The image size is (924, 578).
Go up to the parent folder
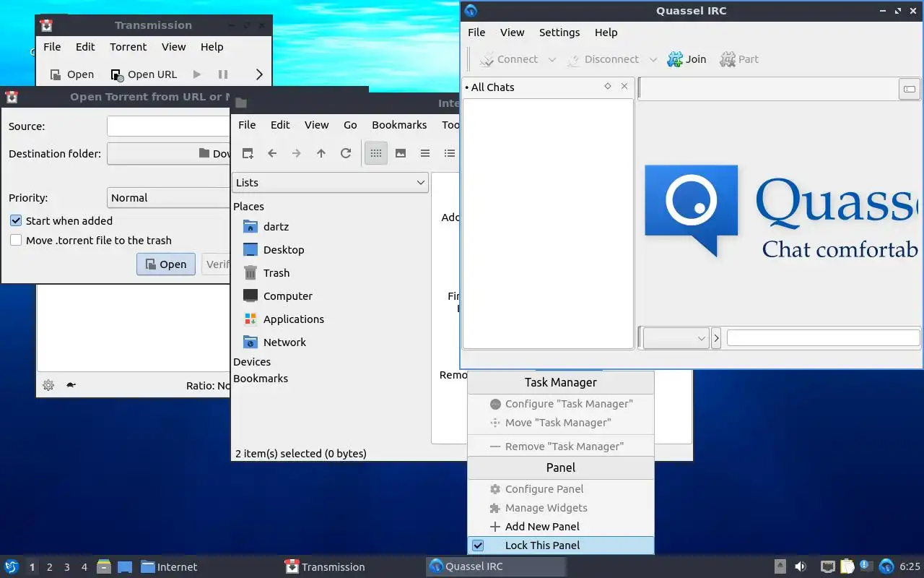click(x=321, y=153)
